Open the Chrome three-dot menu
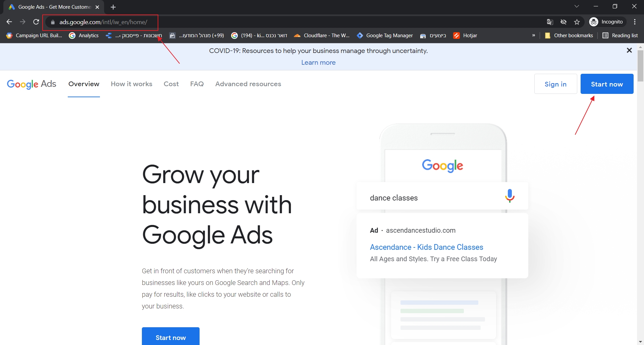Image resolution: width=644 pixels, height=345 pixels. (635, 22)
